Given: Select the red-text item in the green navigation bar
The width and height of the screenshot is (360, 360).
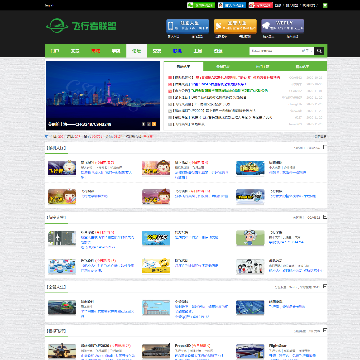Looking at the screenshot, I should pos(96,51).
